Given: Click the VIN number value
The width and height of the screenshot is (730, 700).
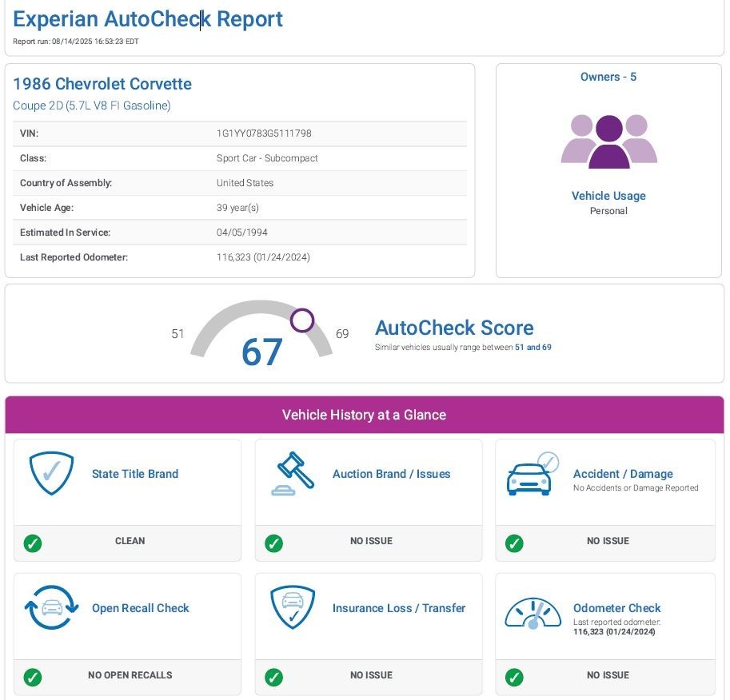Looking at the screenshot, I should tap(264, 133).
